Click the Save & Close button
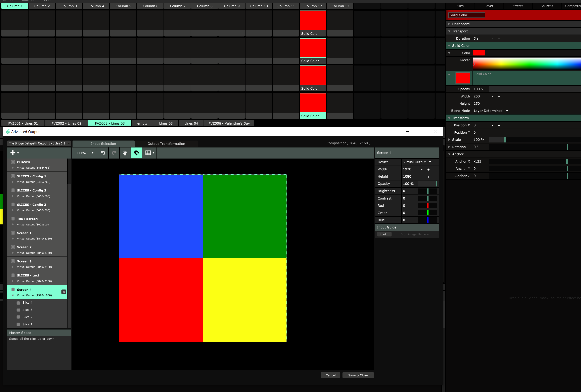Image resolution: width=581 pixels, height=392 pixels. 358,375
